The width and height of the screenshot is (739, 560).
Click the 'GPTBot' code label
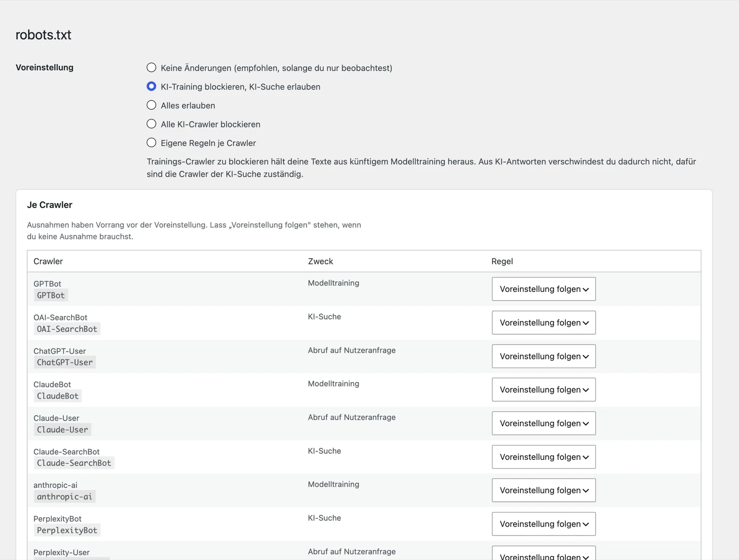tap(51, 295)
